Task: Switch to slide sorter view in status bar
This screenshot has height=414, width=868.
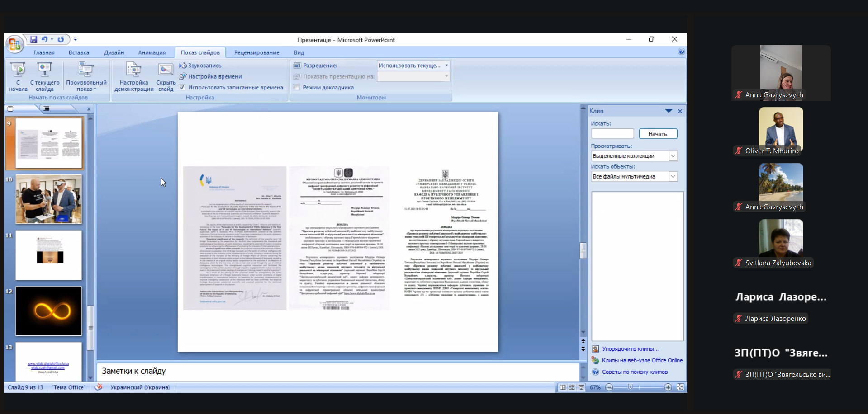Action: tap(572, 387)
